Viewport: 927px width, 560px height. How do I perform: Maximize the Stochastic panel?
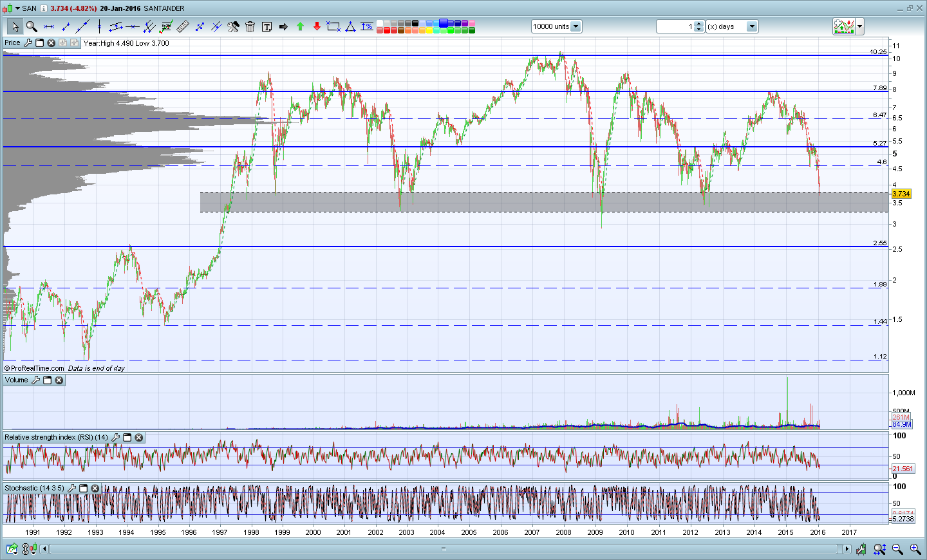point(83,489)
